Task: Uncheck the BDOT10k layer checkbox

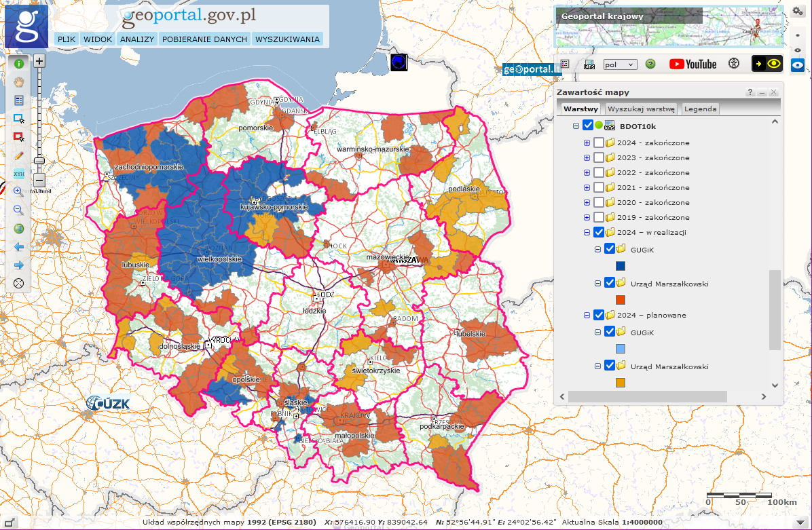Action: pyautogui.click(x=588, y=126)
